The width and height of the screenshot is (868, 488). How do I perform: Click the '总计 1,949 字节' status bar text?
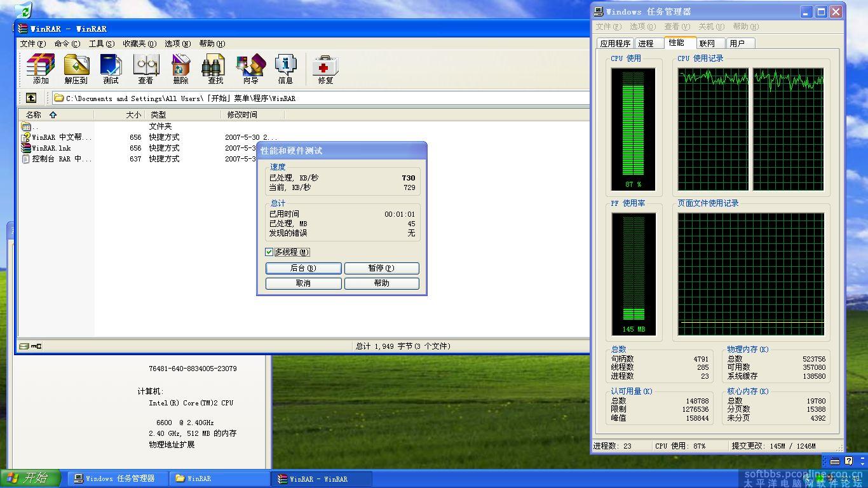403,346
